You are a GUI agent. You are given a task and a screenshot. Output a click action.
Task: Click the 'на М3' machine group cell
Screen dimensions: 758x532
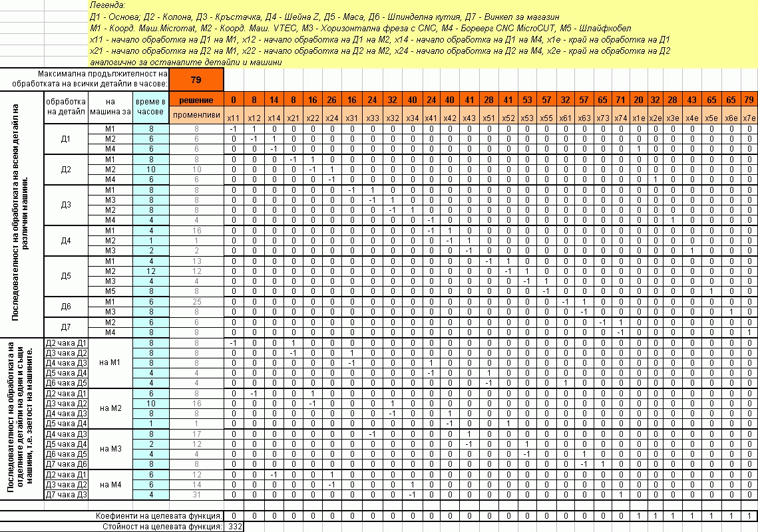point(110,449)
